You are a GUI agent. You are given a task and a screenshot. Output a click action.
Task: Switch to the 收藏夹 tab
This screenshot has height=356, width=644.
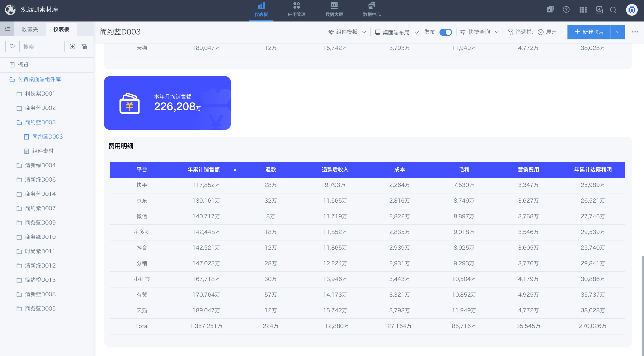(x=30, y=29)
